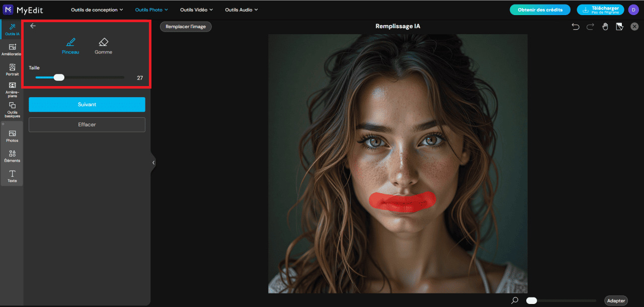The height and width of the screenshot is (307, 644).
Task: Click the Photos sidebar icon
Action: coord(12,135)
